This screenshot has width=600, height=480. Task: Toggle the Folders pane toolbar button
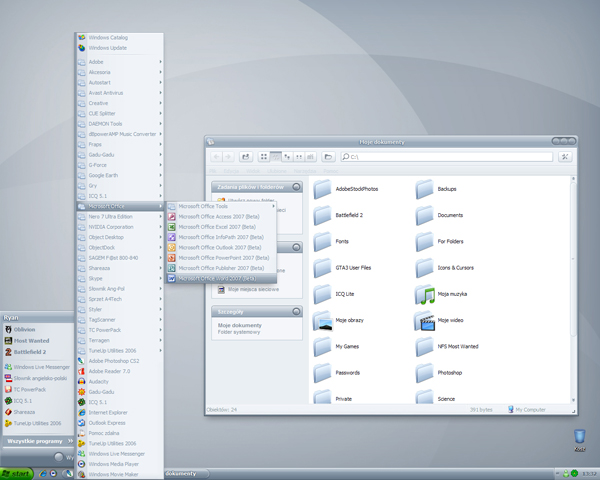tap(328, 157)
